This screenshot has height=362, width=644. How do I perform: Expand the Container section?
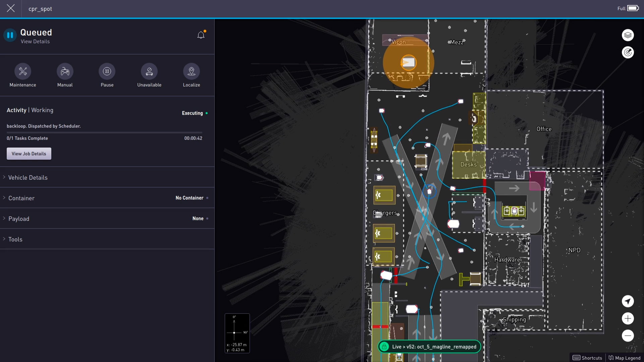(x=21, y=198)
